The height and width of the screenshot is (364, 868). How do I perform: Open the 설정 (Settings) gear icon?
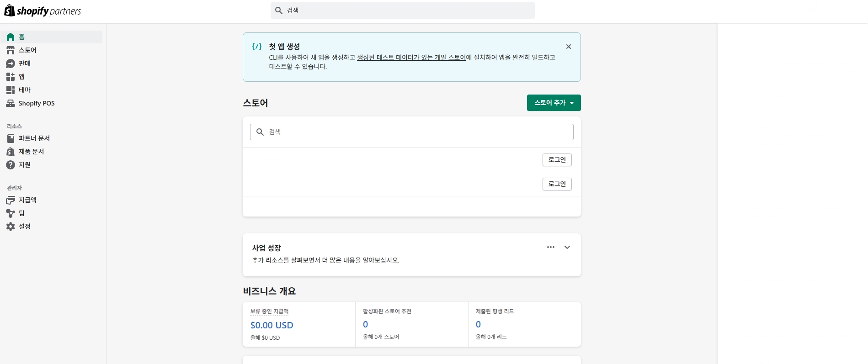pos(11,227)
